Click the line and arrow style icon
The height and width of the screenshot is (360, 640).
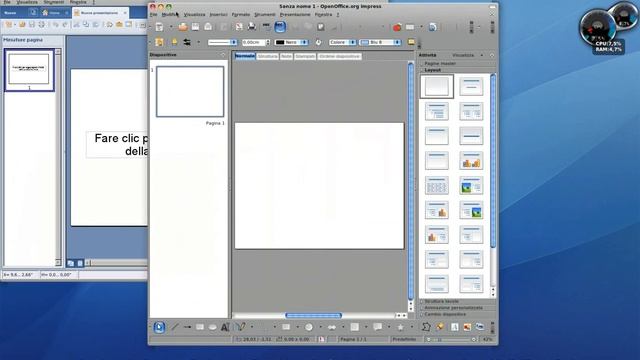pyautogui.click(x=187, y=42)
